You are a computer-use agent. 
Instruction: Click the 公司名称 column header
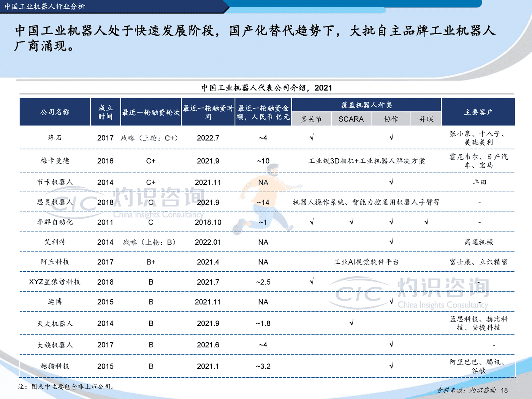point(55,112)
